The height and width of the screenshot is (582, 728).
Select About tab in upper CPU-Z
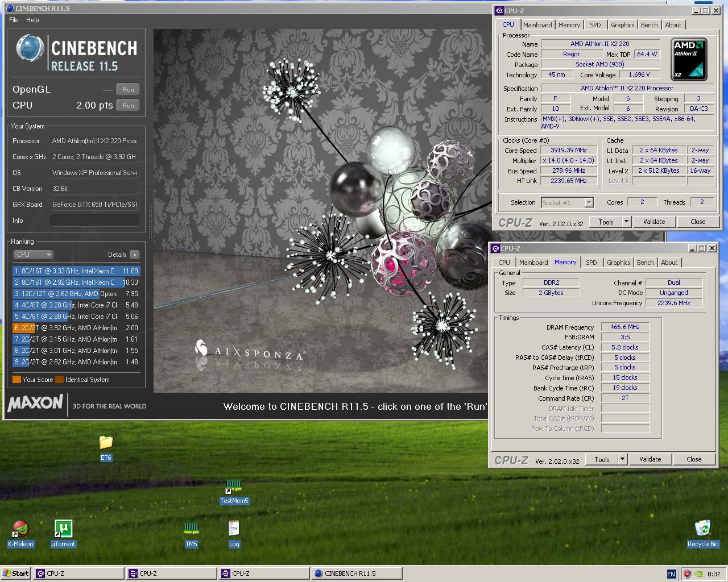(x=673, y=25)
